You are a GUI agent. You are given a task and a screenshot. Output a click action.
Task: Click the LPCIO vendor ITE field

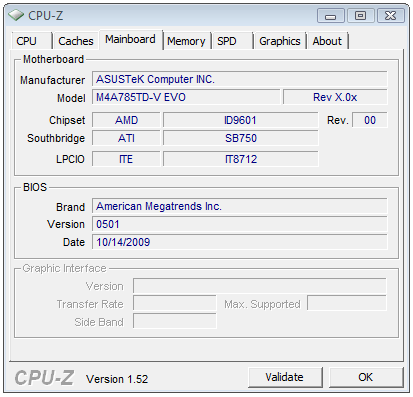(x=126, y=159)
